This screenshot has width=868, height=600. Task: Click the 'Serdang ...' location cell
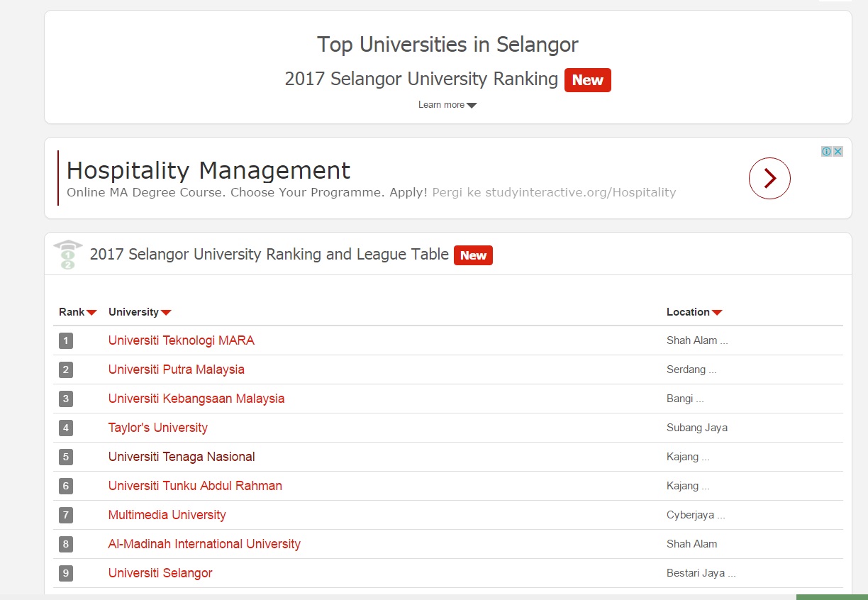(691, 370)
